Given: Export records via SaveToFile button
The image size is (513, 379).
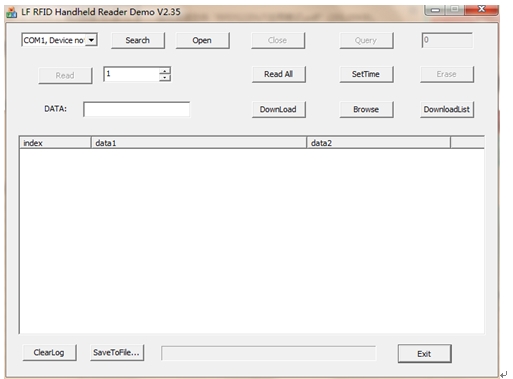Looking at the screenshot, I should [117, 353].
